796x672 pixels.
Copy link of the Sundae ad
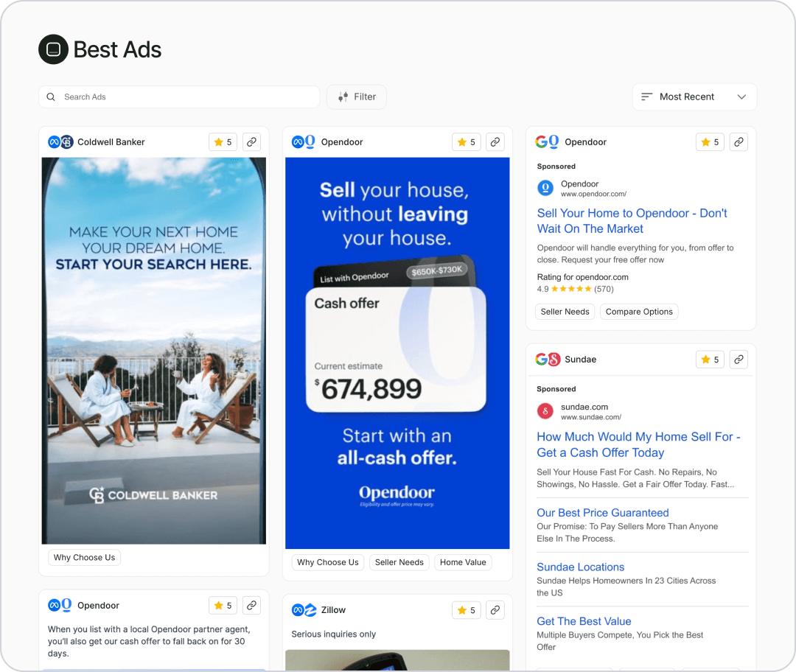739,360
